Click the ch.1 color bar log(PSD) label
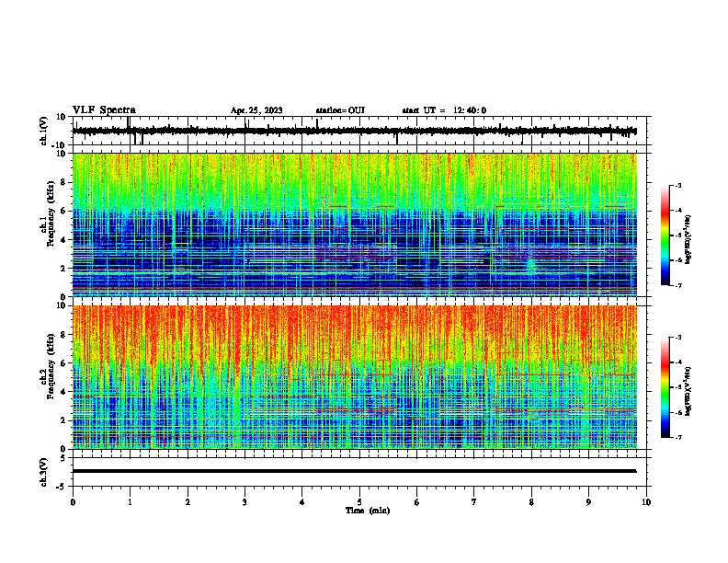728x563 pixels. tap(688, 239)
